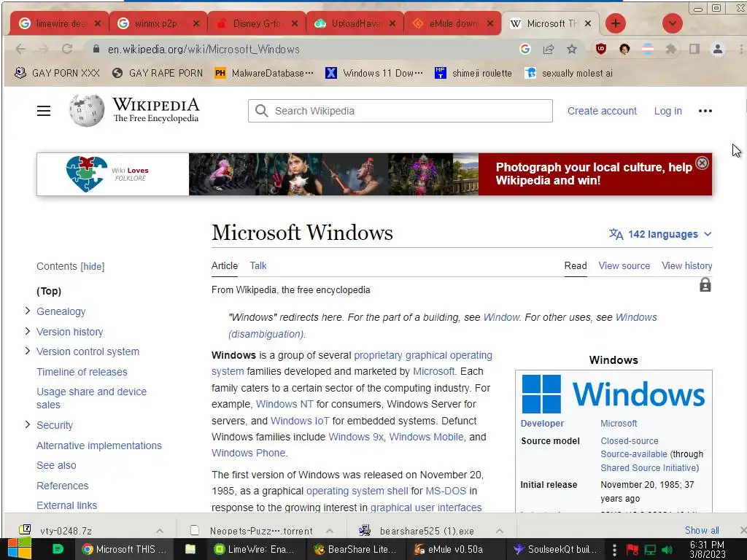
Task: Bookmark this page with the star icon
Action: coord(572,49)
